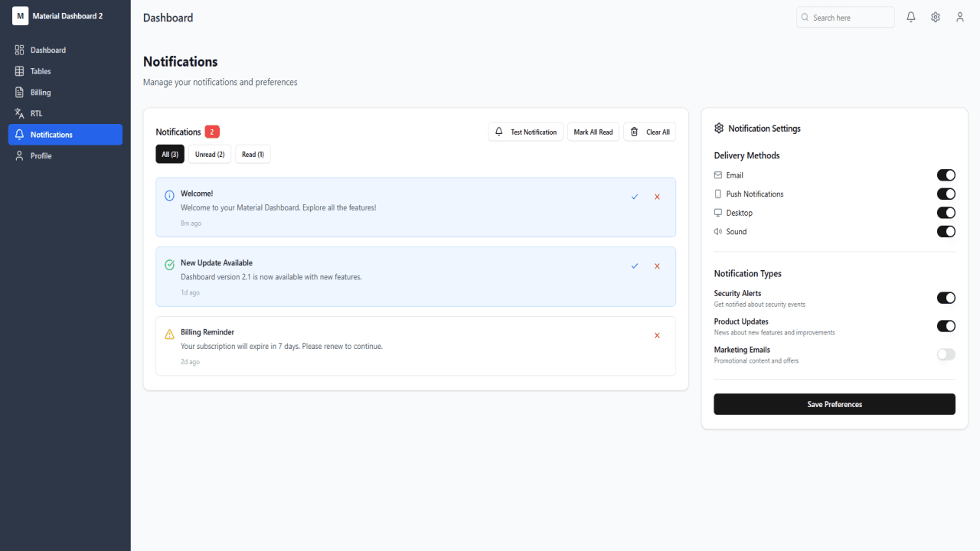Mark New Update Available as read
This screenshot has height=551, width=980.
pos(635,266)
